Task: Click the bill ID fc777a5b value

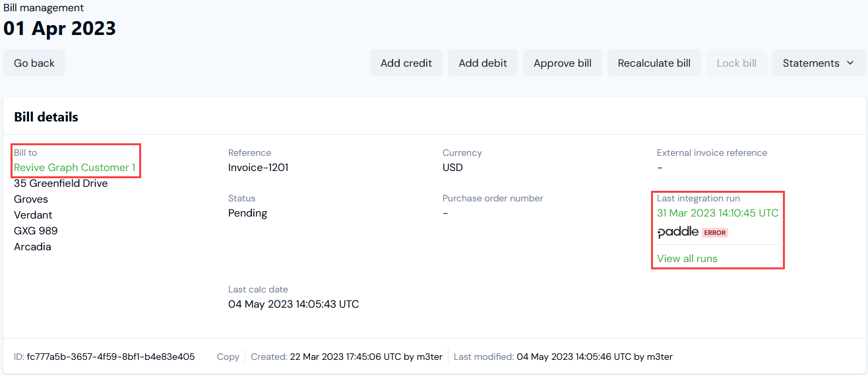Action: pos(111,357)
